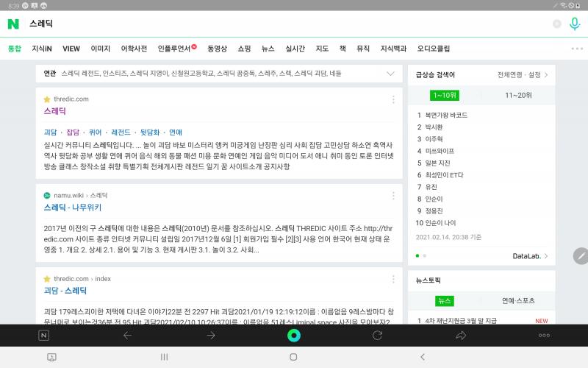Select trending keyword 복면가왕 바코드
This screenshot has height=368, width=588.
(x=446, y=116)
